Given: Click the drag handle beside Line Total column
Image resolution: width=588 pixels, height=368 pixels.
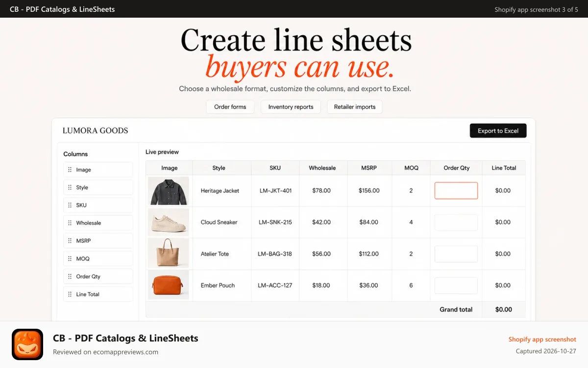Looking at the screenshot, I should point(70,294).
